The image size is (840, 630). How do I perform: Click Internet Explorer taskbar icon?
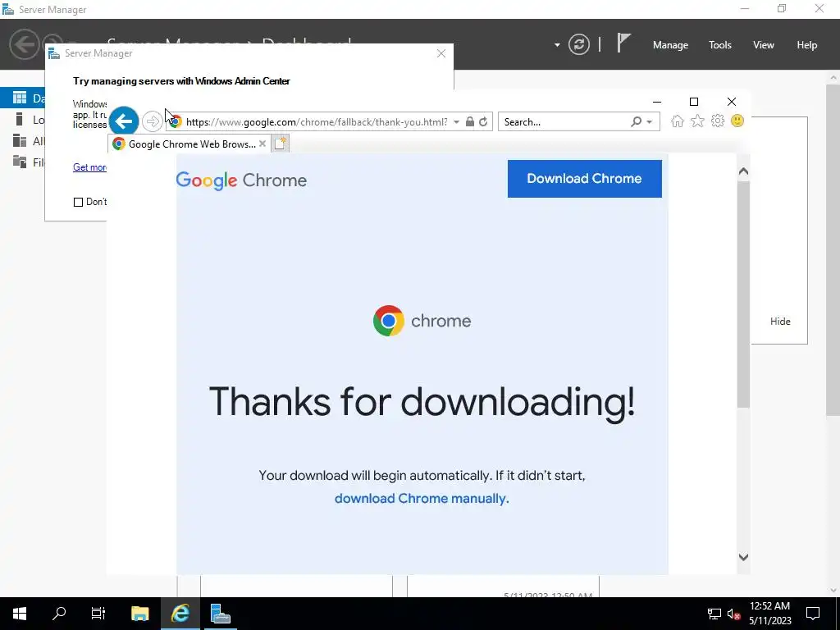pyautogui.click(x=180, y=614)
